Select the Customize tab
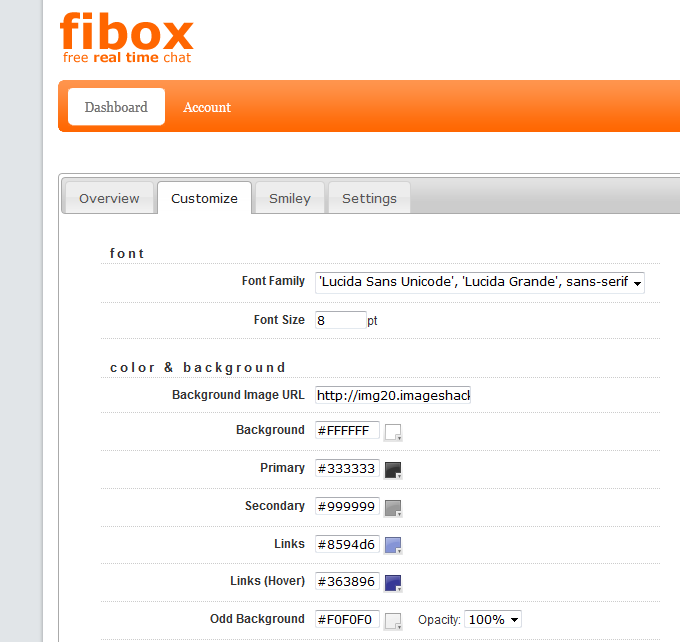This screenshot has height=642, width=680. click(204, 198)
